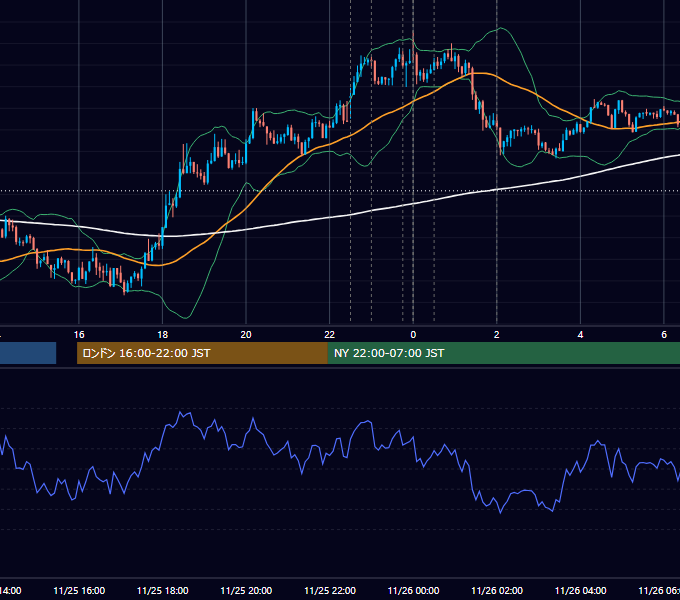Viewport: 680px width, 600px height.
Task: Click the hour label 22 on the upper time axis
Action: tap(330, 335)
